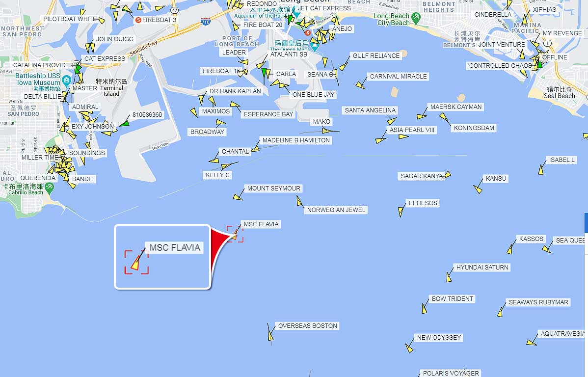The width and height of the screenshot is (588, 377).
Task: Click the MOUNT SEYMOUR ship marker
Action: [238, 196]
